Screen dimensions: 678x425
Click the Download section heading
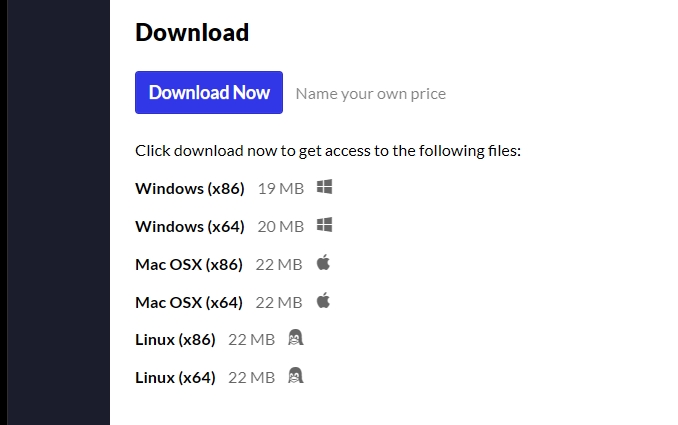pyautogui.click(x=192, y=32)
